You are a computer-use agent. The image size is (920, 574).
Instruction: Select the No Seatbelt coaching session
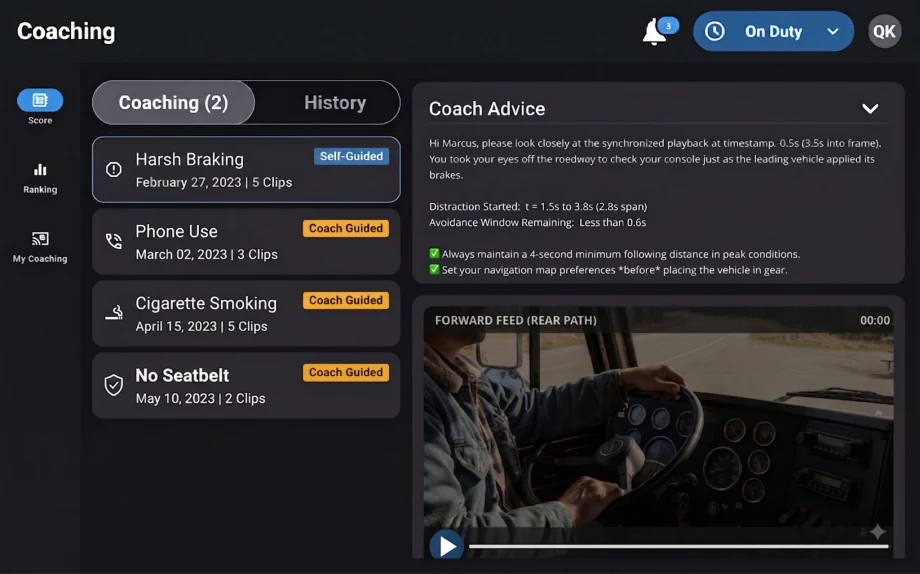click(x=246, y=386)
